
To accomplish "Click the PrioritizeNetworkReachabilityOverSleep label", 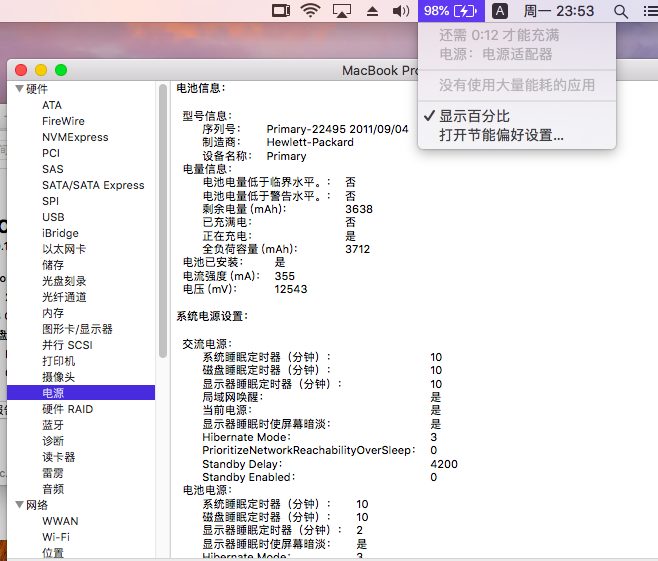I will 308,450.
